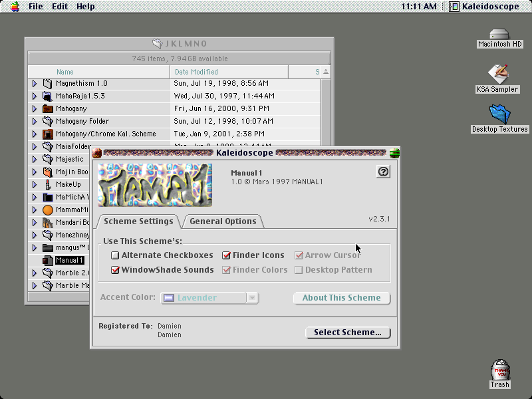Select the mangus folder icon
The height and width of the screenshot is (399, 532).
click(48, 247)
